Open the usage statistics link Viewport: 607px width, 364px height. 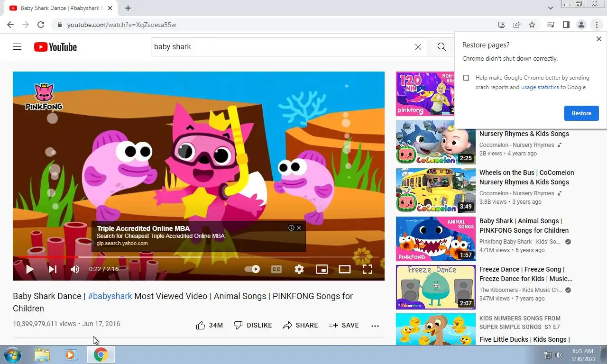[540, 87]
